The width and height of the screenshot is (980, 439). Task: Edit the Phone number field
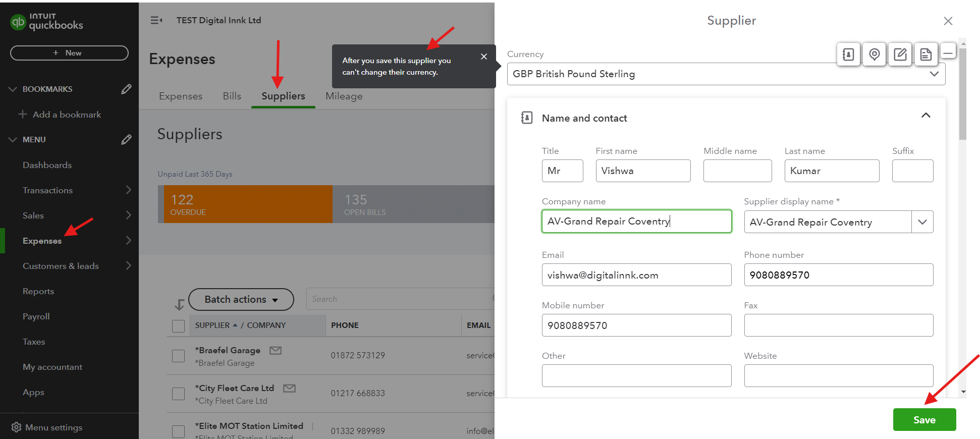(x=838, y=275)
